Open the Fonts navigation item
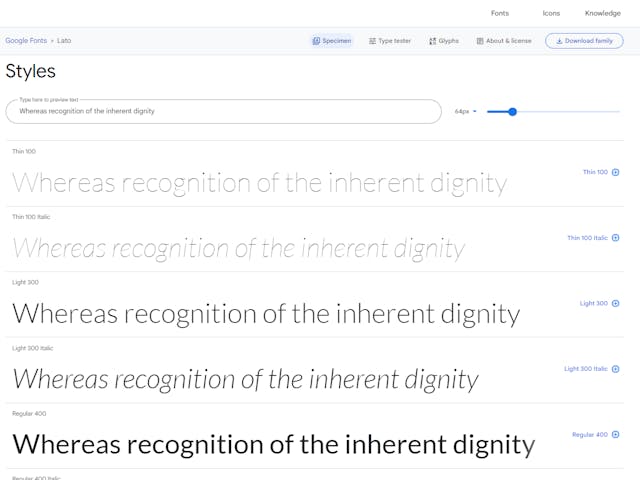Image resolution: width=640 pixels, height=480 pixels. click(500, 13)
